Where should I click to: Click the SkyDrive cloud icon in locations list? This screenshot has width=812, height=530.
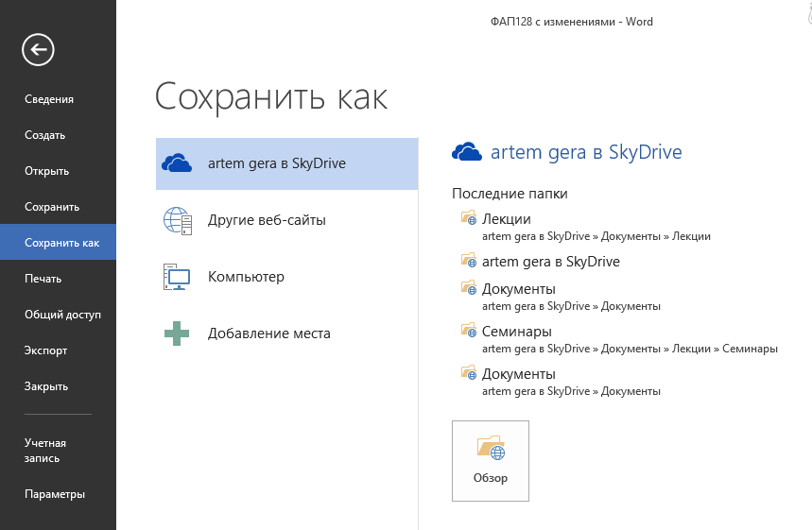coord(177,163)
